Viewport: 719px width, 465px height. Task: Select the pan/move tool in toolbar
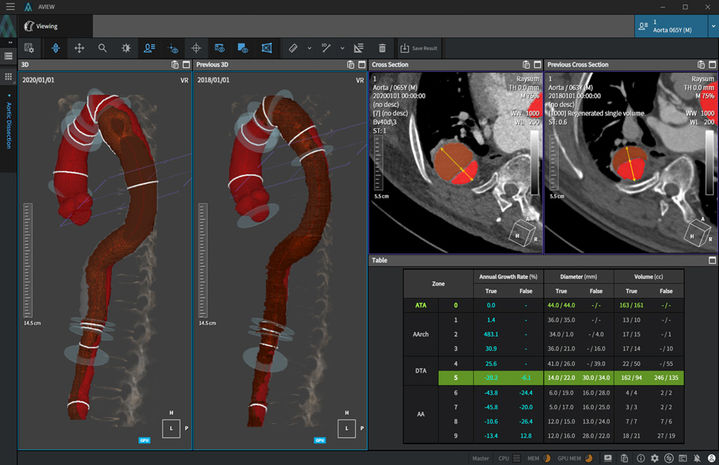79,48
